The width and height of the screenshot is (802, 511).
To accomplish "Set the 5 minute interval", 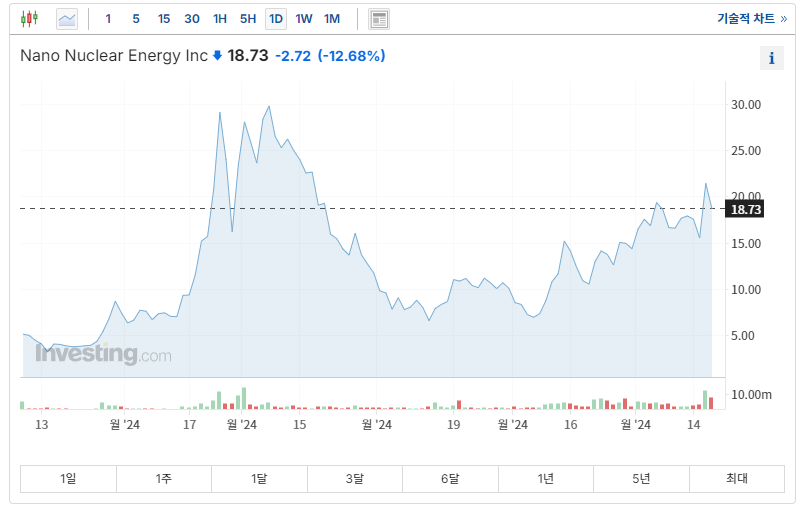I will tap(136, 19).
